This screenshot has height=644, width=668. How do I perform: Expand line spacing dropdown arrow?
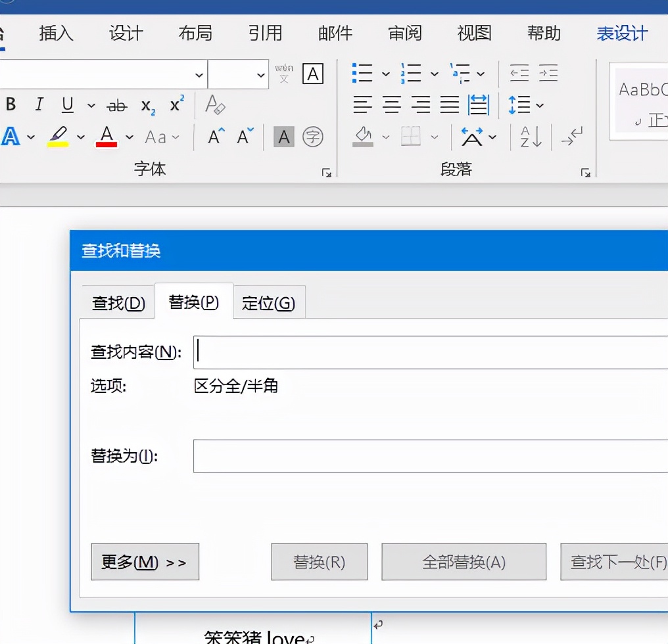pos(540,105)
